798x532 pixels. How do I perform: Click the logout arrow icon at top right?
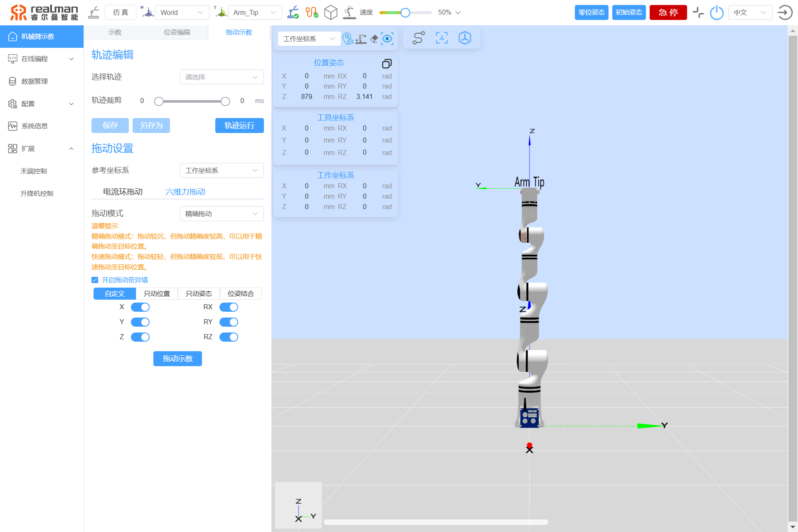(x=784, y=12)
